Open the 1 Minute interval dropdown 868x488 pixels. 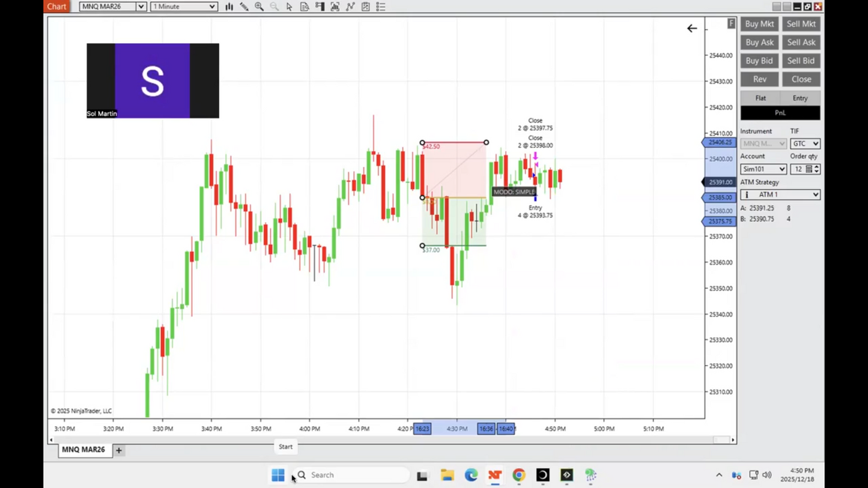212,7
